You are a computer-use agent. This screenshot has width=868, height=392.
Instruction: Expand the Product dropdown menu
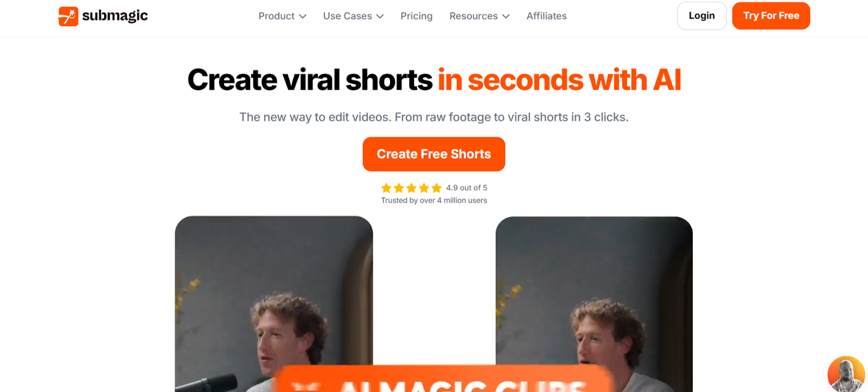tap(282, 16)
